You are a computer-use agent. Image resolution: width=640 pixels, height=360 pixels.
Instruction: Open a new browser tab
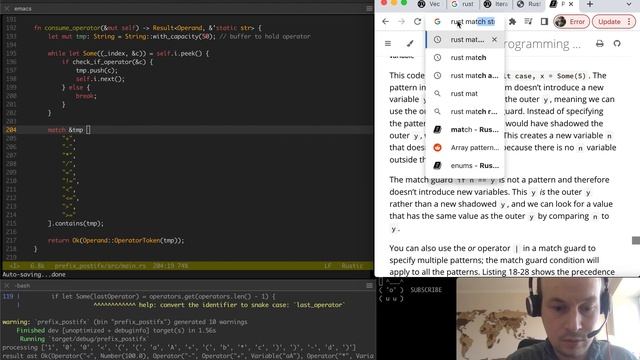point(590,4)
